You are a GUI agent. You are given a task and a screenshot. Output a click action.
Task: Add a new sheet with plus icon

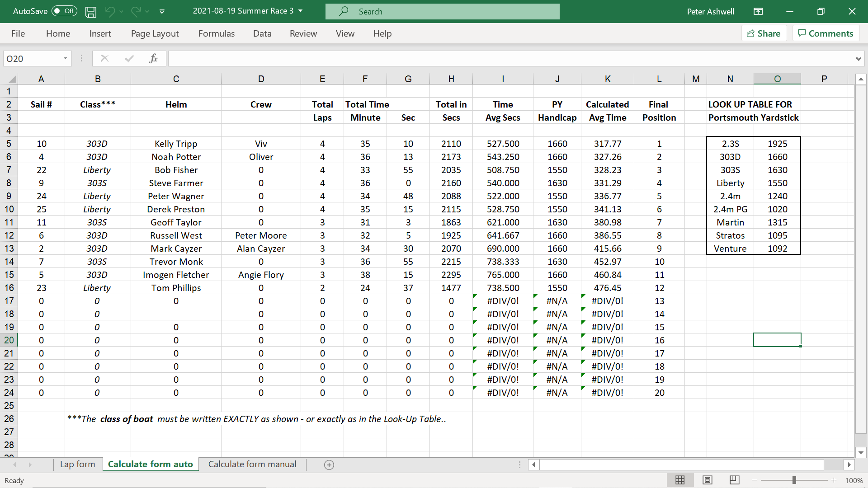point(329,465)
